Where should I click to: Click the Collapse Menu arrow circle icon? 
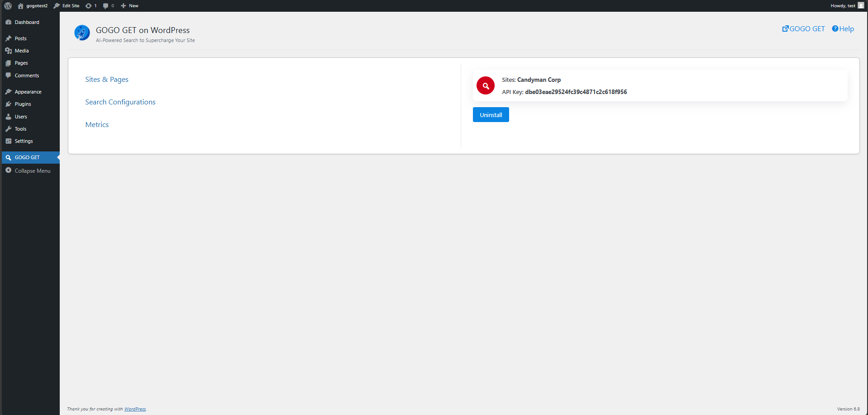[8, 170]
